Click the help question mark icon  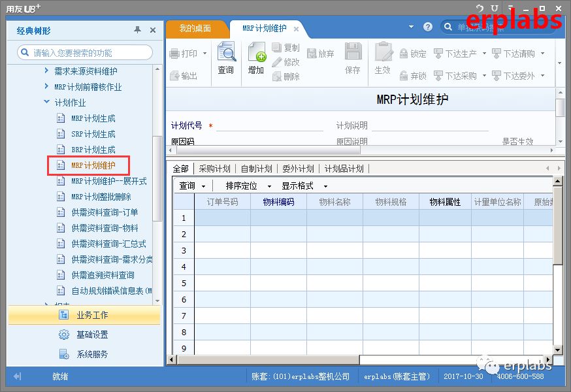[x=428, y=27]
